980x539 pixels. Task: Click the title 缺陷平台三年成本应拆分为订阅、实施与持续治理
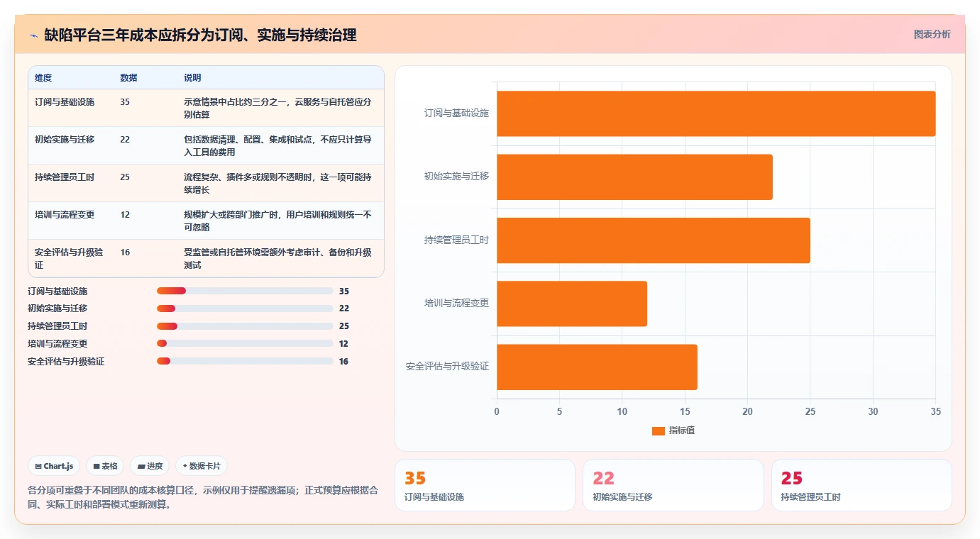pyautogui.click(x=200, y=35)
